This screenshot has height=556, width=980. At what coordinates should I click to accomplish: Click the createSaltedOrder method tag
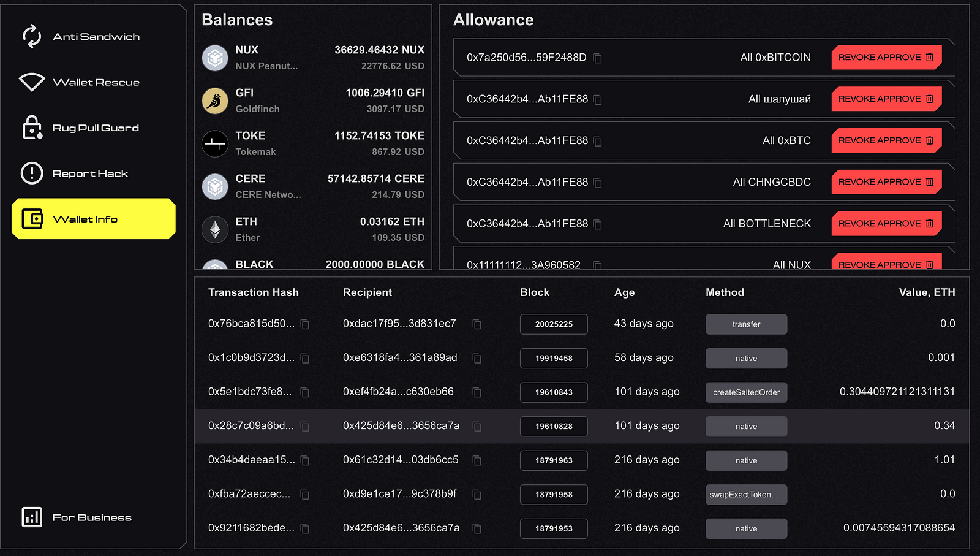pos(746,392)
